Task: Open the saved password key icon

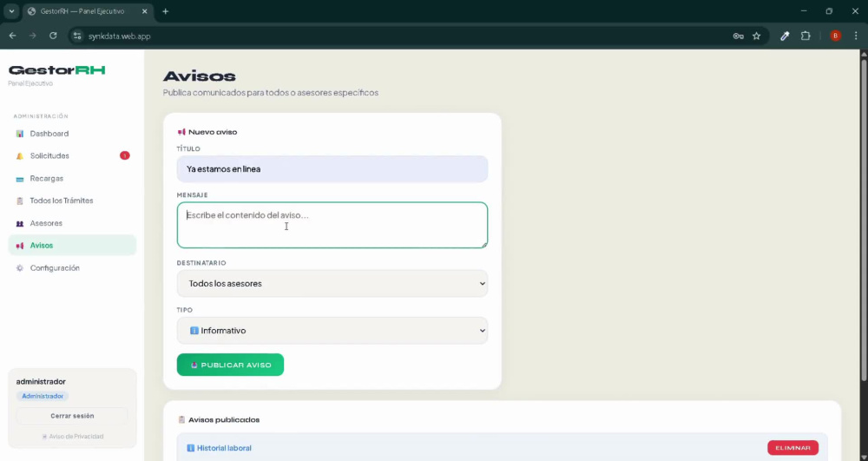Action: coord(738,36)
